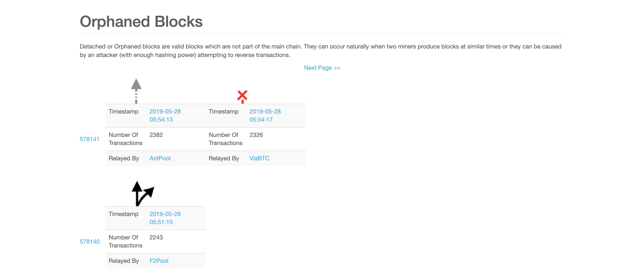View the ViaBTC relay link

click(x=259, y=158)
